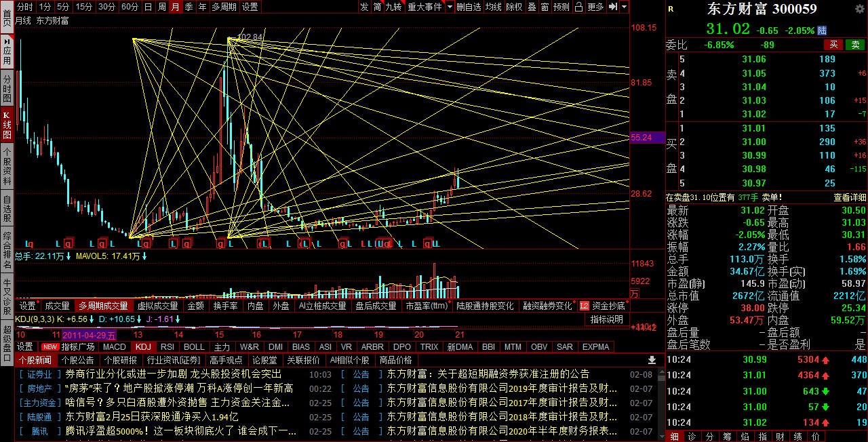The width and height of the screenshot is (868, 442).
Task: Click the 发 toolbar button
Action: coord(364,7)
